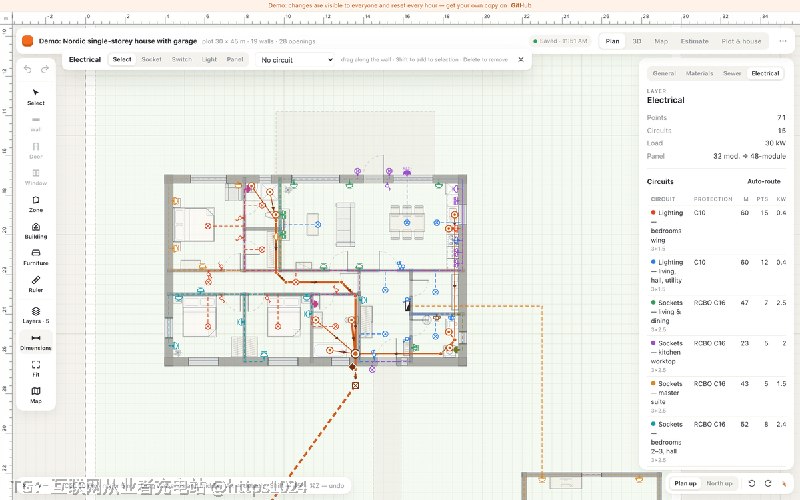The image size is (800, 500).
Task: Select Sockets master suite circuit row
Action: click(x=717, y=396)
